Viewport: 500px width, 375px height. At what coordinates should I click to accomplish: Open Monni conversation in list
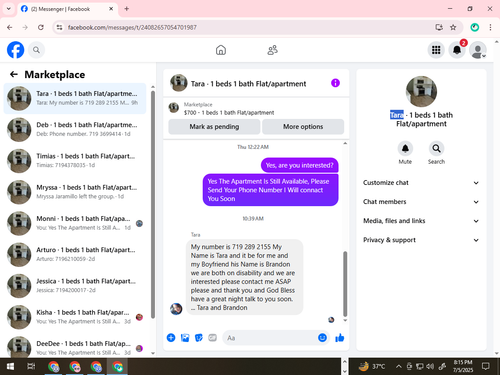(75, 223)
